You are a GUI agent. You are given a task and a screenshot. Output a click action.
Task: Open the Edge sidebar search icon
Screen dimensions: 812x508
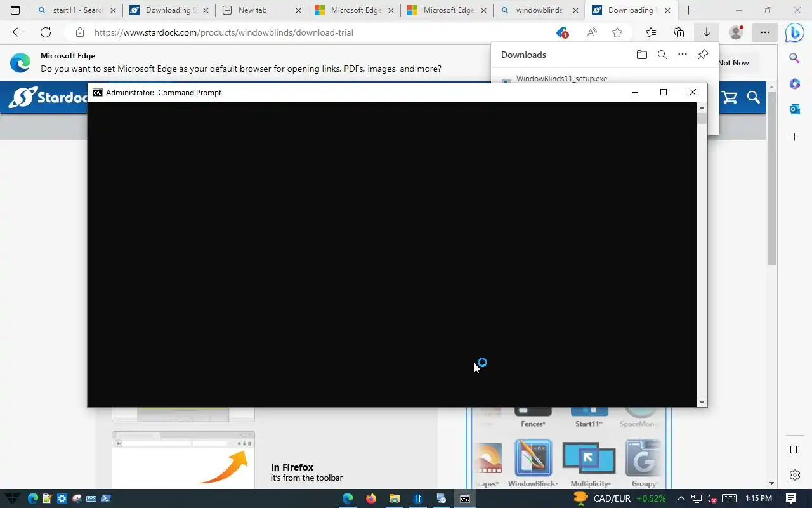click(794, 58)
